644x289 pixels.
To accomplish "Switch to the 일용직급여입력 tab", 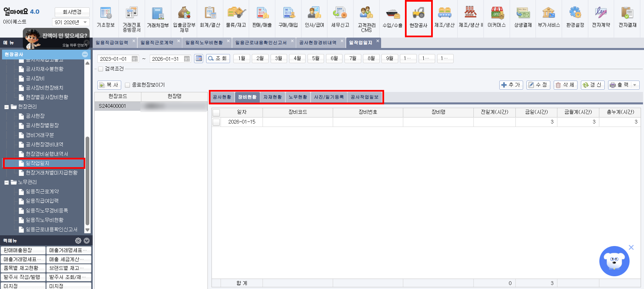I will [x=112, y=43].
